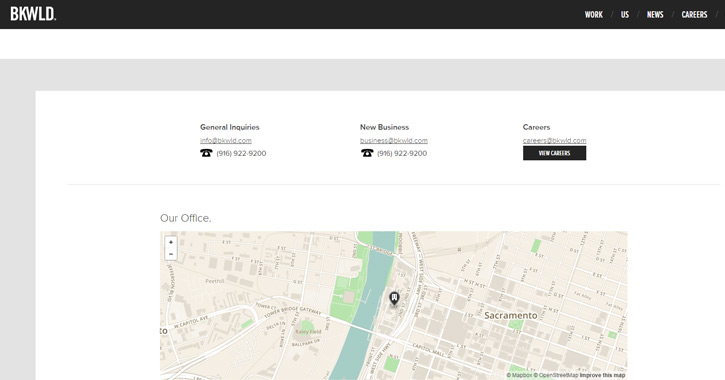
Task: Click the BKWLD logo in the header
Action: [x=33, y=14]
